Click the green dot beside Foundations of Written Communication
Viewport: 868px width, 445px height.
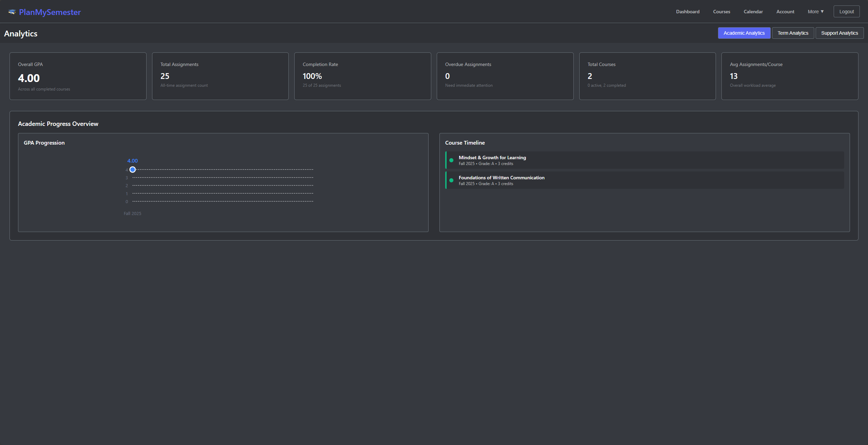[x=451, y=180]
